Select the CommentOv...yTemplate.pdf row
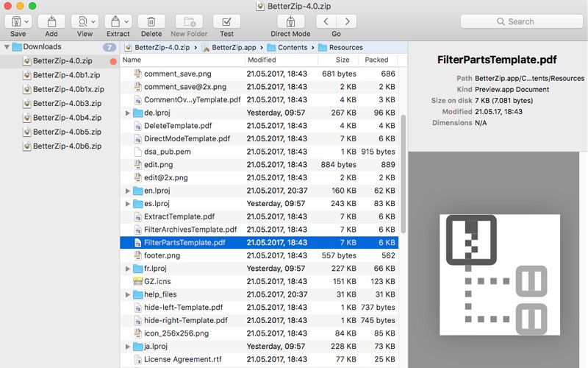 point(259,100)
